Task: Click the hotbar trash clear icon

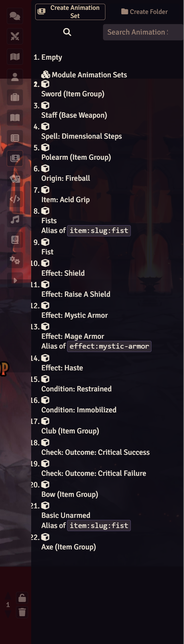Action: (22, 612)
